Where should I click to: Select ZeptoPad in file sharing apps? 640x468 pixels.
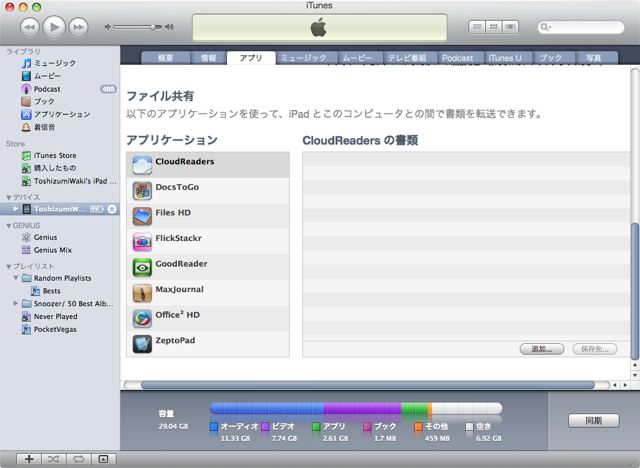[x=208, y=344]
